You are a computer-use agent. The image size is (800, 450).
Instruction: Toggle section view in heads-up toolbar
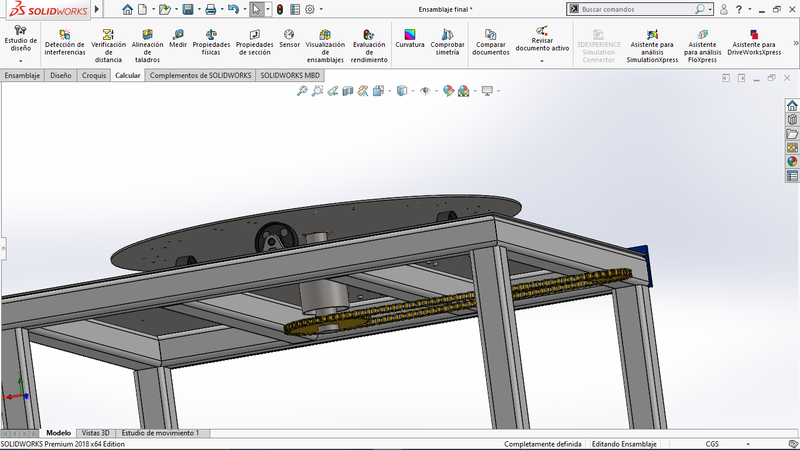click(348, 91)
